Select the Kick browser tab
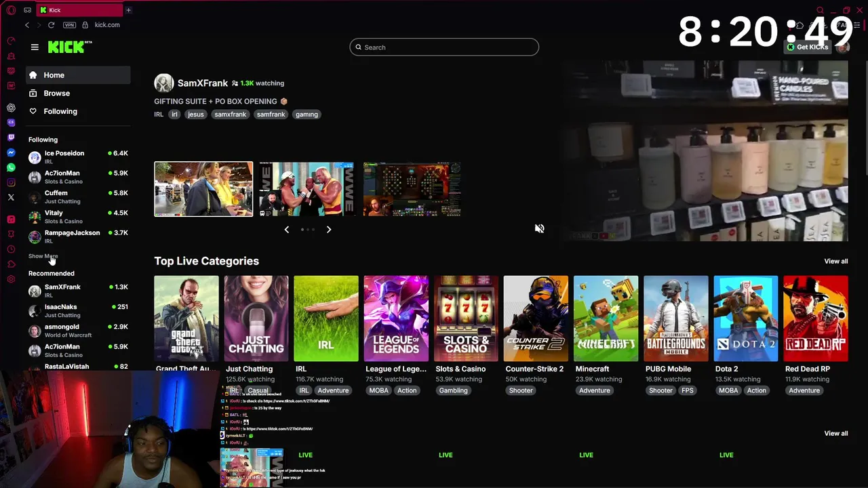 [x=78, y=10]
